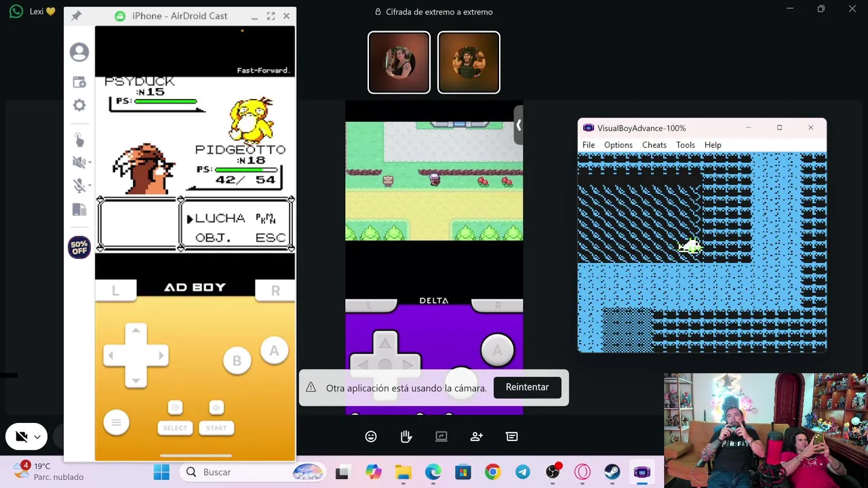Open OBS Studio from taskbar
This screenshot has height=488, width=868.
(x=553, y=472)
